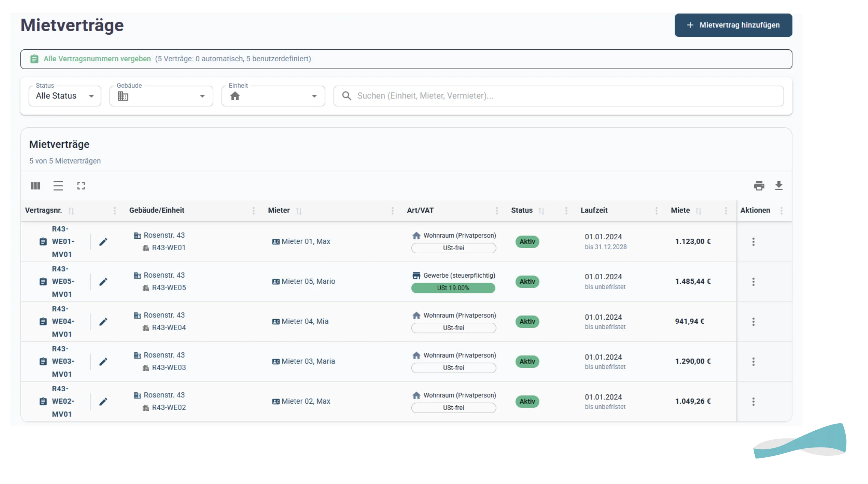The width and height of the screenshot is (868, 484).
Task: Enter full screen table mode
Action: (81, 186)
